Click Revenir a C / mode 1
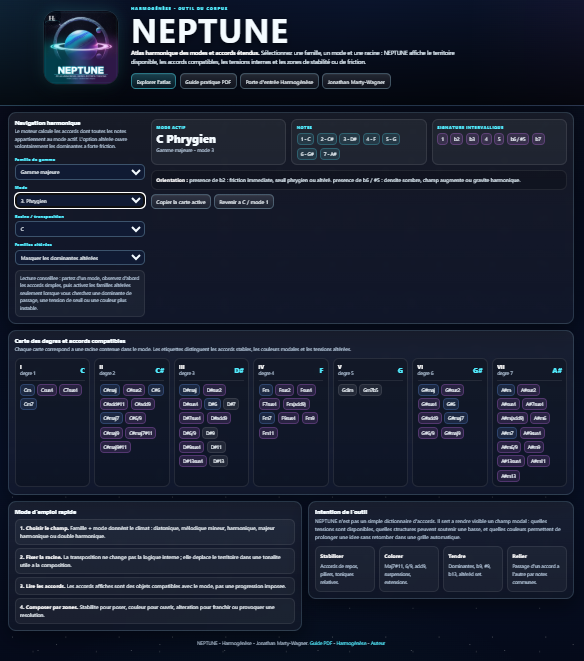 (x=244, y=202)
